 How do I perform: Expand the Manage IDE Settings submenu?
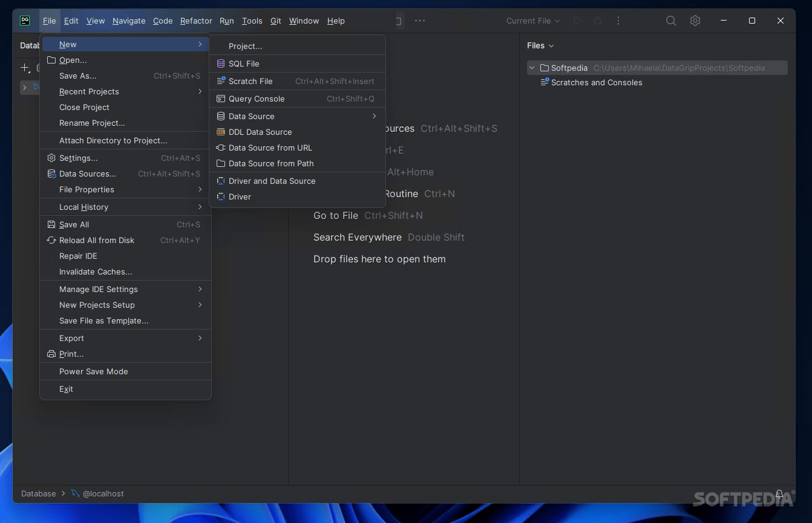[x=200, y=289]
